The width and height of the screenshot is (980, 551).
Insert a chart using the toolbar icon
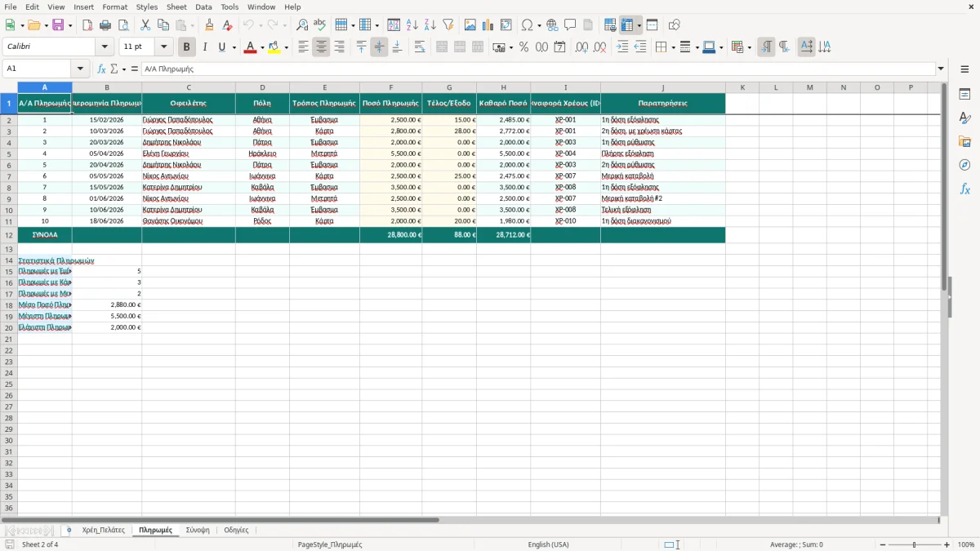click(x=488, y=25)
